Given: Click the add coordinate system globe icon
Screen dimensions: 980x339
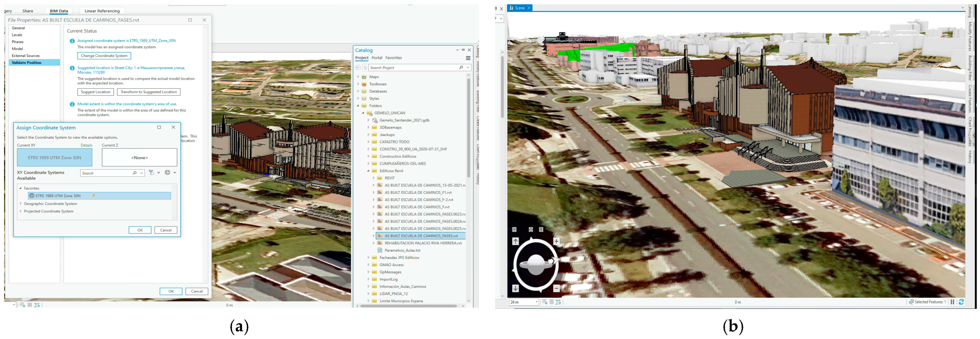Looking at the screenshot, I should [167, 173].
